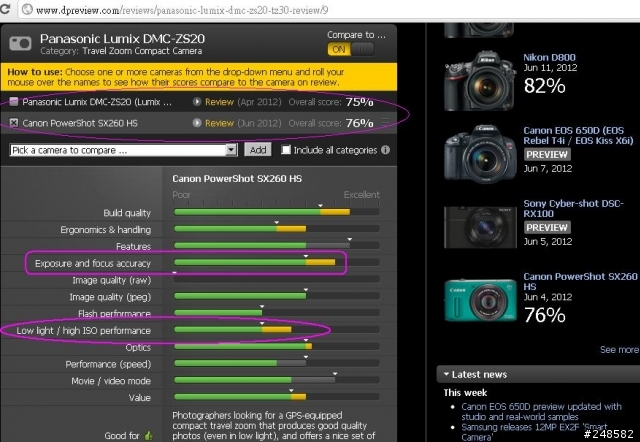Click the globe site icon in address bar
The width and height of the screenshot is (640, 442).
point(27,9)
